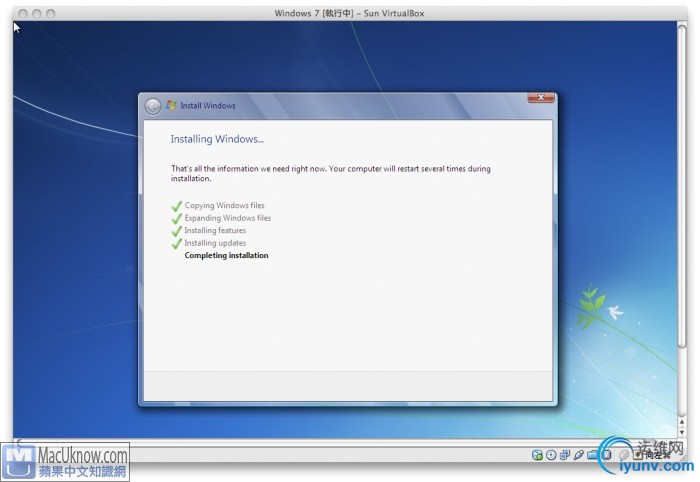700x482 pixels.
Task: Click the Windows flag logo in Install Windows title
Action: click(171, 105)
